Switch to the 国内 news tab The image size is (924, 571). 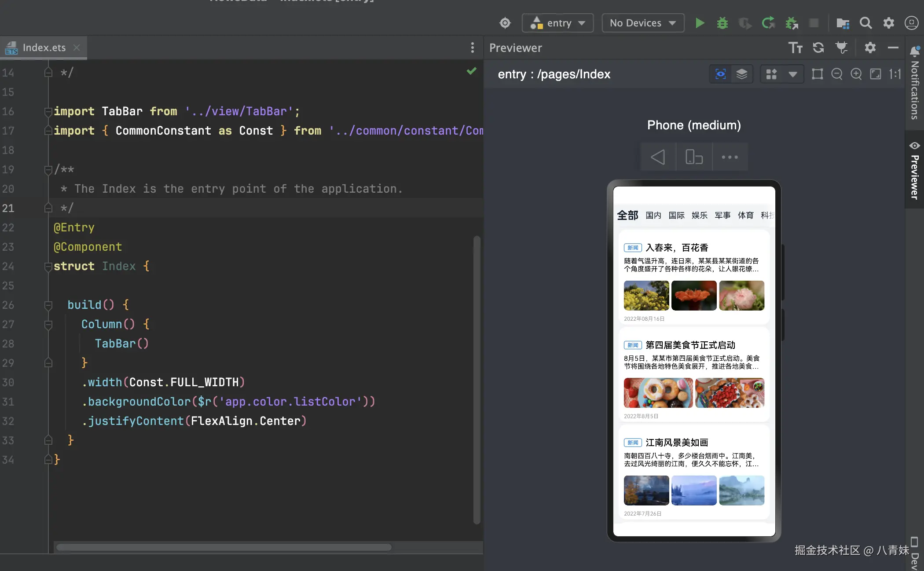653,215
